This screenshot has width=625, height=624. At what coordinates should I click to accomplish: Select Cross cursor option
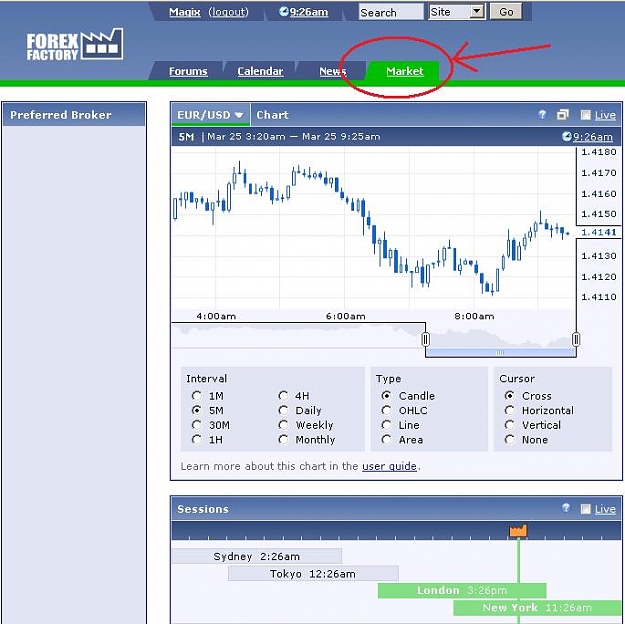click(x=509, y=396)
